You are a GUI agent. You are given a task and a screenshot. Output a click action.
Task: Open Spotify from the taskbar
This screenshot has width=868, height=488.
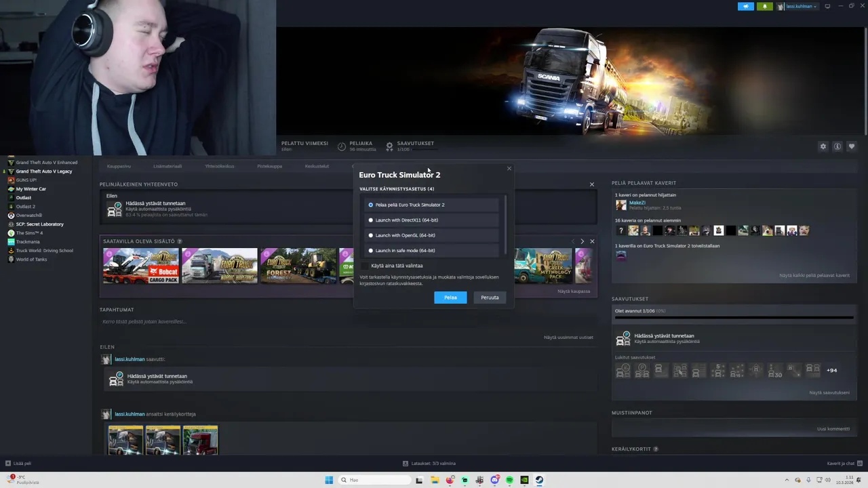509,480
